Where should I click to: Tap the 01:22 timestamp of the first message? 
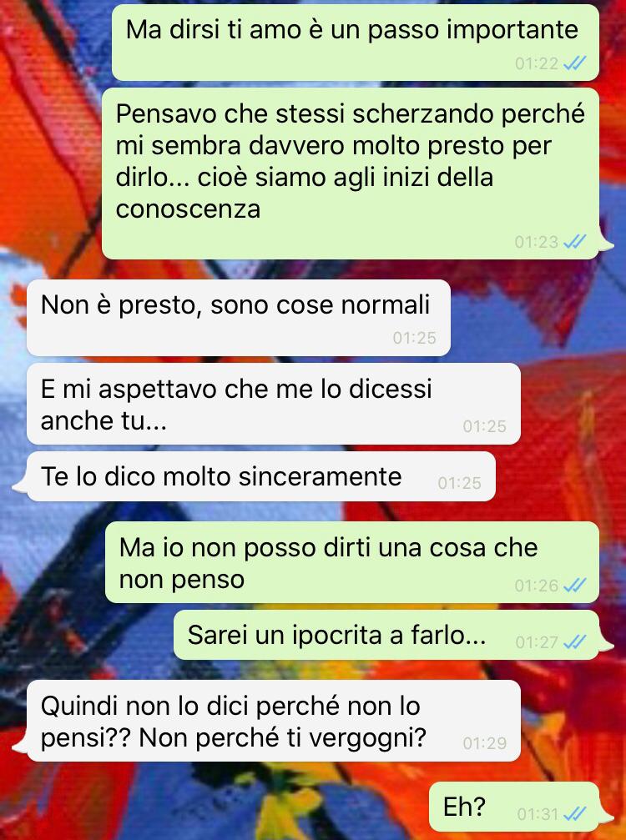pos(537,63)
